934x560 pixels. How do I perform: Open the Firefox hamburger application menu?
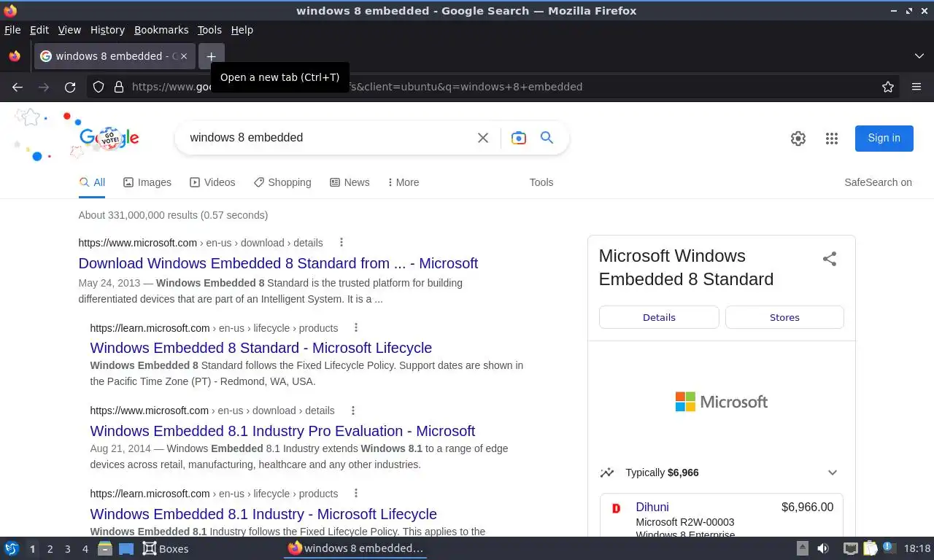916,87
